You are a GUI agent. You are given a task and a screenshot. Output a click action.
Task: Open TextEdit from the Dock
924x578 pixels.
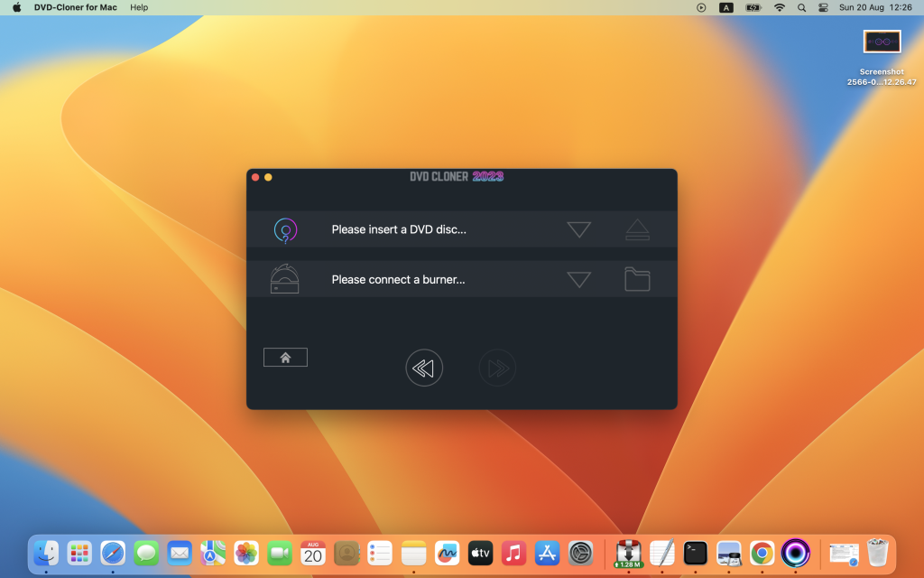(661, 554)
